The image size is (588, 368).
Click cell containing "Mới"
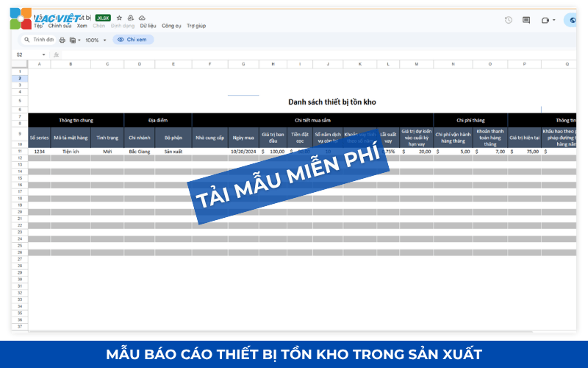click(107, 152)
